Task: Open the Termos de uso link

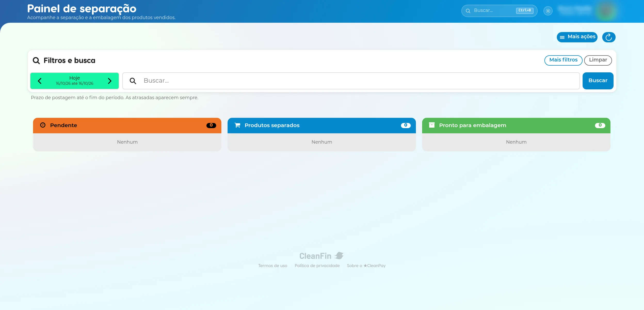Action: point(273,266)
